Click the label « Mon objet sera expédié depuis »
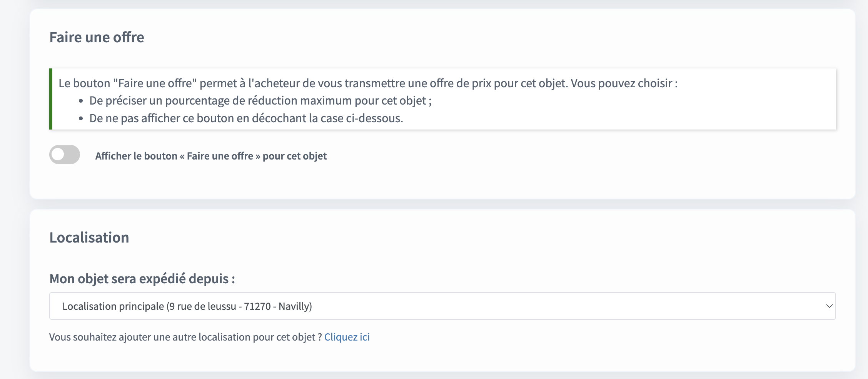Image resolution: width=868 pixels, height=379 pixels. click(142, 279)
